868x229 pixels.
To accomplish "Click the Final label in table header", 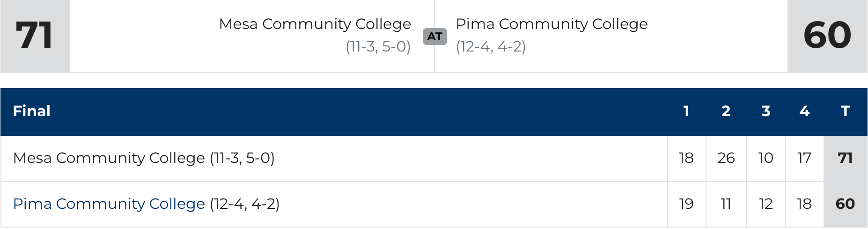I will pyautogui.click(x=31, y=111).
